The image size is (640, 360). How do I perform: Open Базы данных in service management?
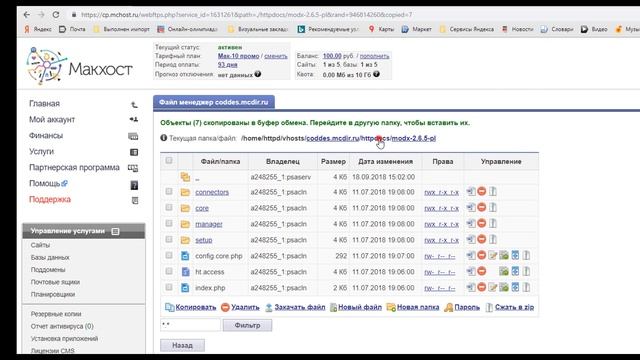click(50, 258)
